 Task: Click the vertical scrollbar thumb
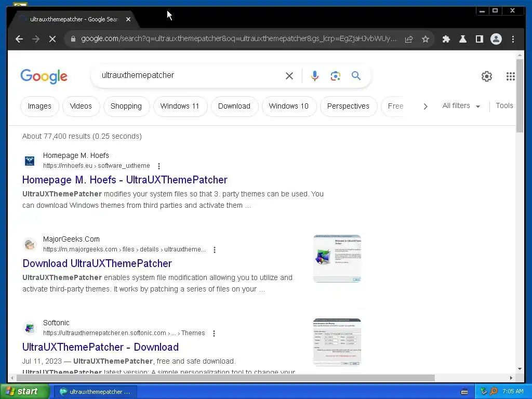(x=520, y=96)
